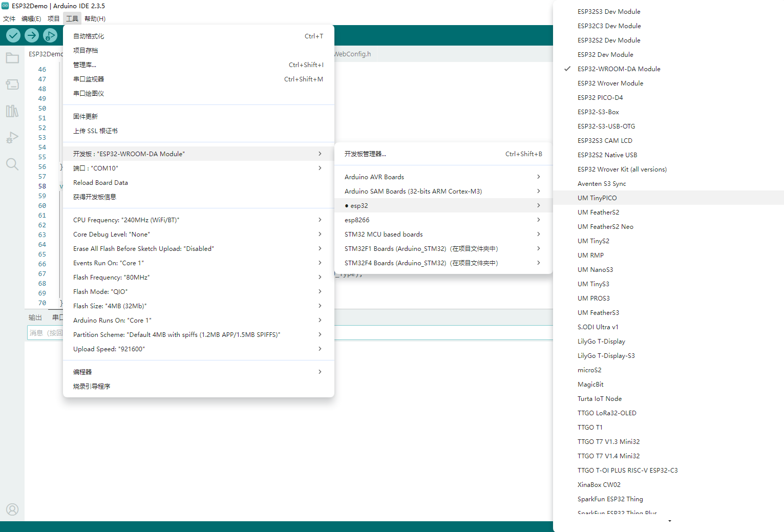Expand the 开发板 "ESP32-WROOM-DA Module" submenu
This screenshot has width=784, height=532.
(199, 154)
